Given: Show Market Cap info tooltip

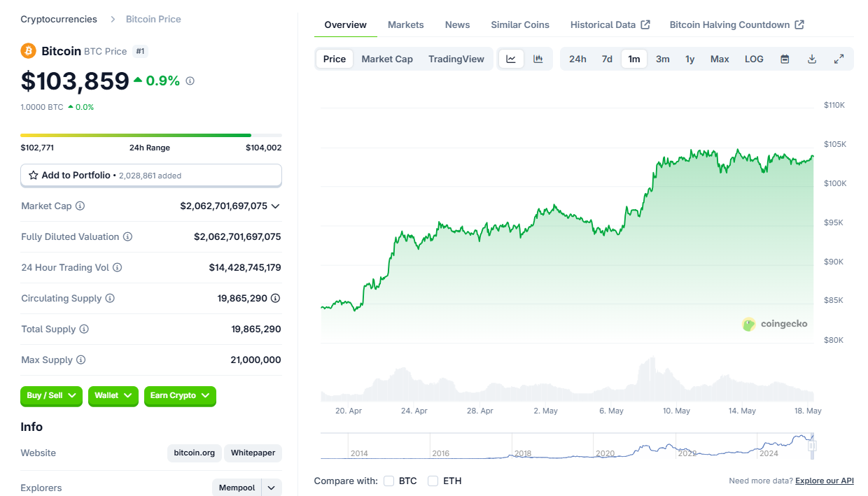Looking at the screenshot, I should tap(80, 206).
